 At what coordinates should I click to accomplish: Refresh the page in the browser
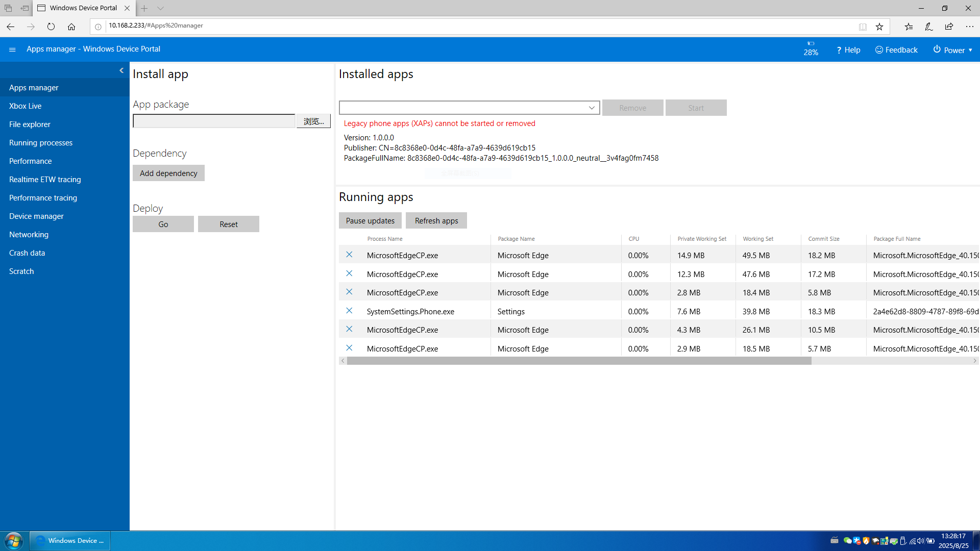pyautogui.click(x=51, y=27)
